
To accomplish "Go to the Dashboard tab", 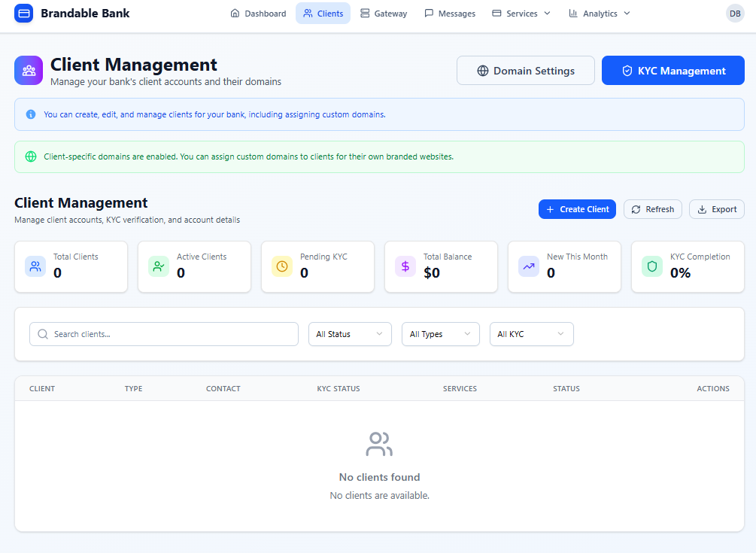I will click(258, 14).
